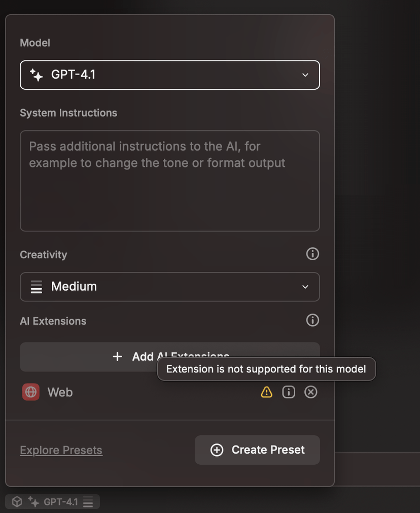Click the extension not supported tooltip
Screen dimensions: 420x513
[266, 369]
